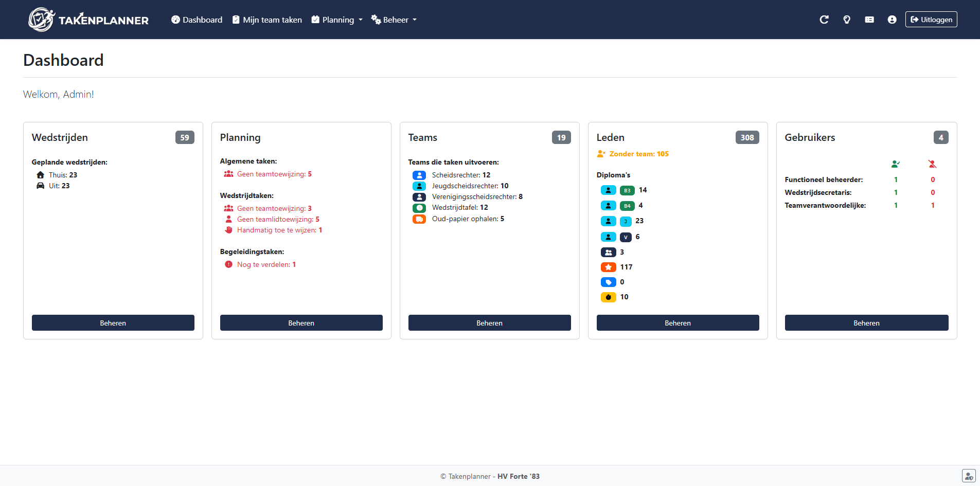Open the user profile icon near Uitloggen

(x=892, y=19)
